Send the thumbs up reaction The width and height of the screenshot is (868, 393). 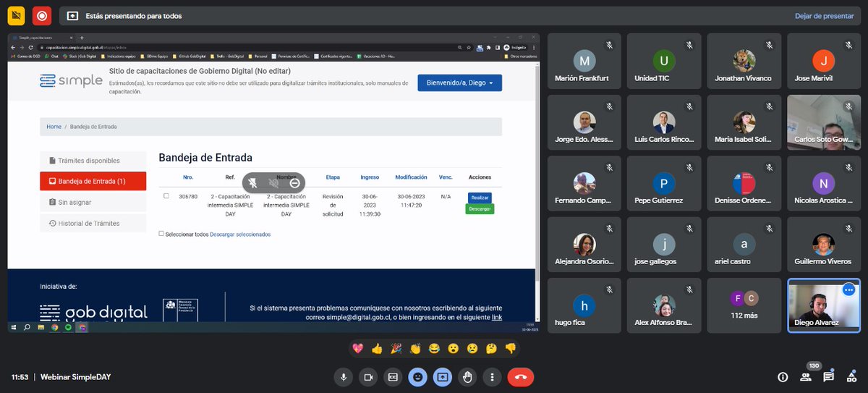click(376, 348)
